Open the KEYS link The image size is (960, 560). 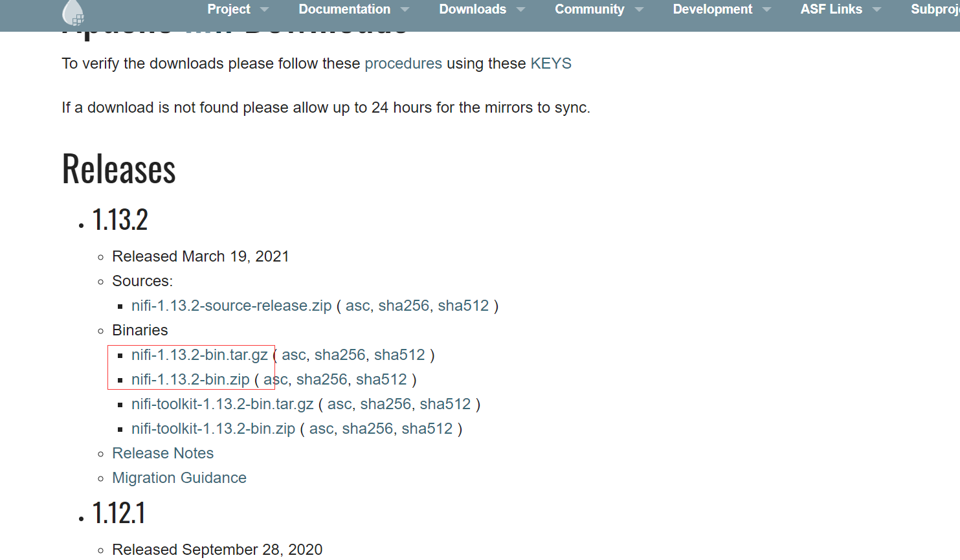tap(551, 63)
